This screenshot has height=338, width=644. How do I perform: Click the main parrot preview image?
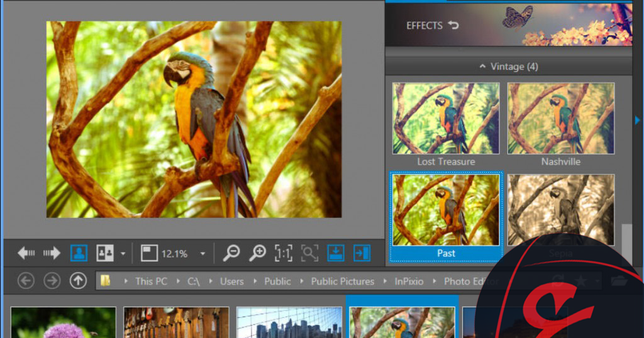194,119
